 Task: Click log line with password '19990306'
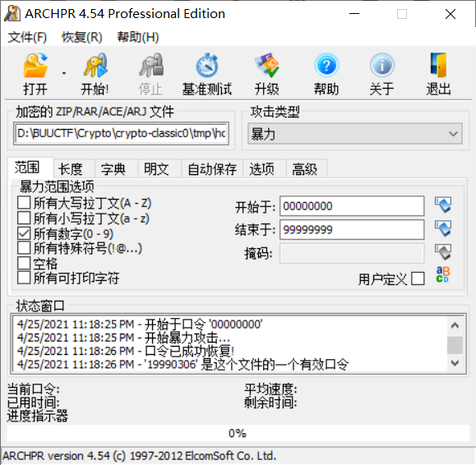[183, 364]
